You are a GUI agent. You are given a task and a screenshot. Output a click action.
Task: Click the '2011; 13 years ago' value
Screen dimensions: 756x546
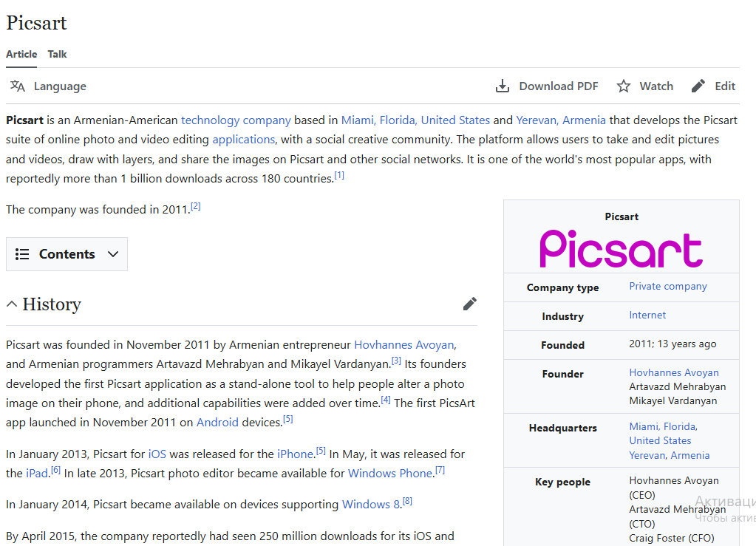[x=672, y=344]
